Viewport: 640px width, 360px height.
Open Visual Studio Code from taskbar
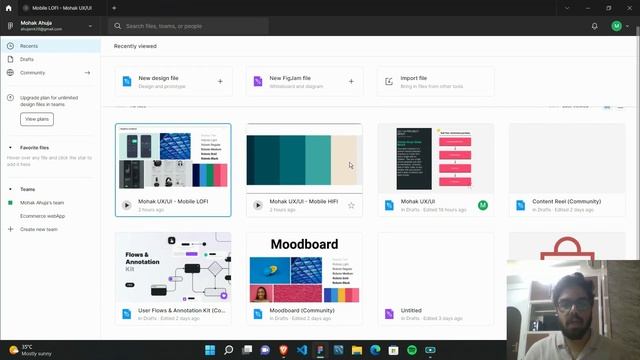coord(302,350)
